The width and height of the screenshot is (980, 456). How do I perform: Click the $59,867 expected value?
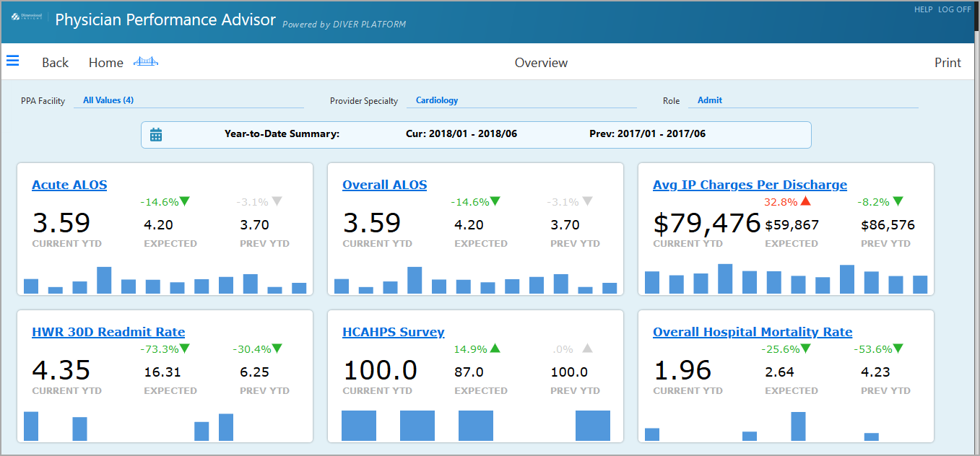coord(792,225)
